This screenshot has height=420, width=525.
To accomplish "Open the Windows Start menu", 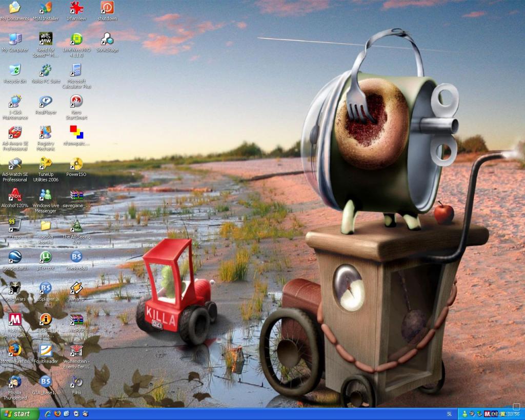I will click(19, 414).
